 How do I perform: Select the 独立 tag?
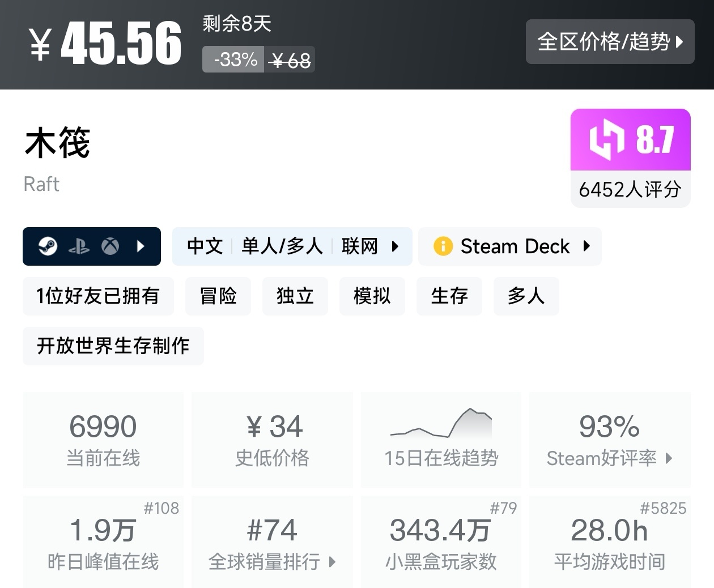click(295, 296)
